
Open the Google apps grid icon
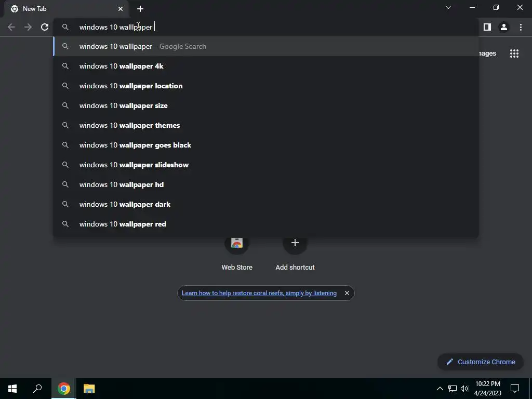(x=514, y=54)
